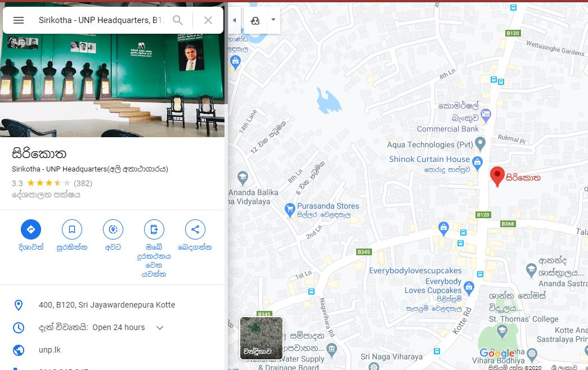This screenshot has width=588, height=370.
Task: Click the Share icon
Action: coord(195,229)
